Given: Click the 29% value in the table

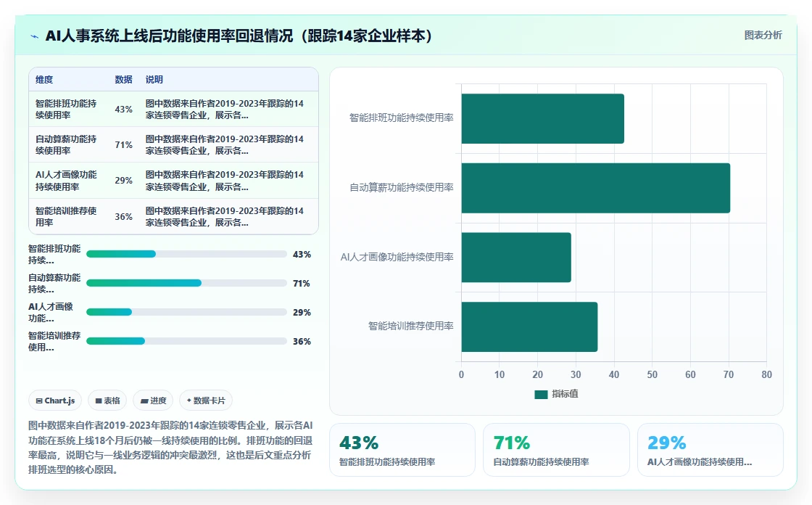Looking at the screenshot, I should point(123,181).
